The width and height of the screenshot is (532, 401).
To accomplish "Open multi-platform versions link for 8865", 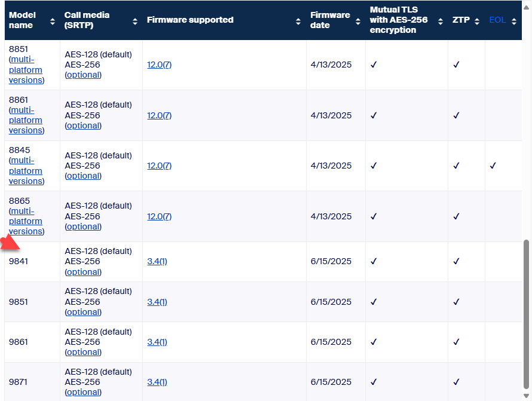I will [x=26, y=221].
